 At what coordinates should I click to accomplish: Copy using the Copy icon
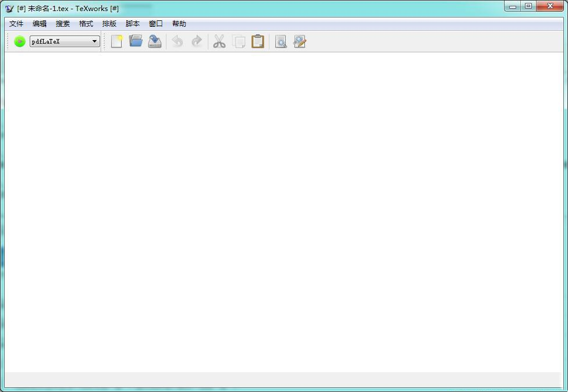click(239, 41)
